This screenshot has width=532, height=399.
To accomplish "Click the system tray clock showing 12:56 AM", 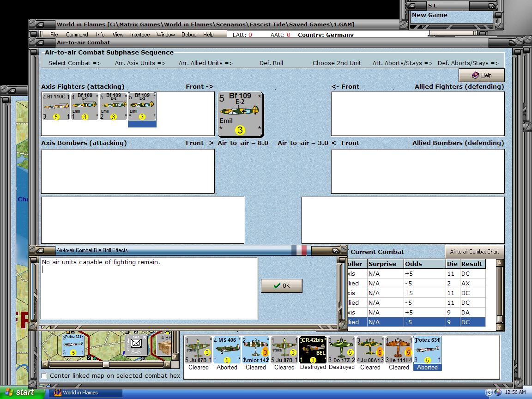I will pyautogui.click(x=515, y=392).
